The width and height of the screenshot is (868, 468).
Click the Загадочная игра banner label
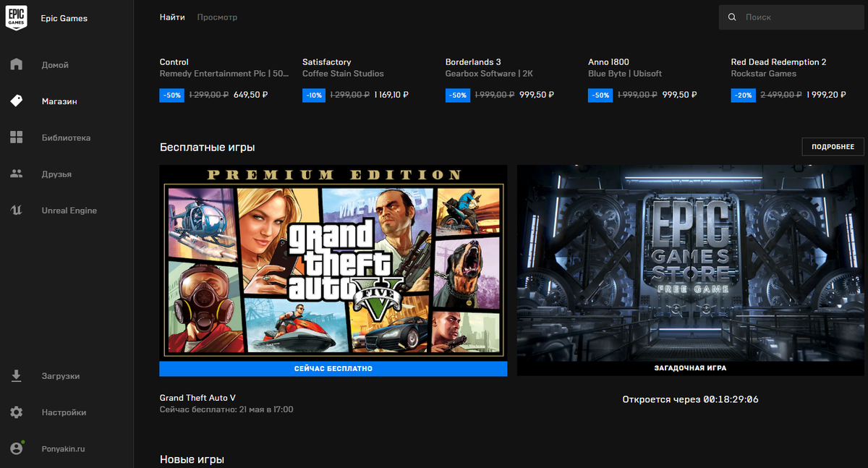[x=691, y=368]
